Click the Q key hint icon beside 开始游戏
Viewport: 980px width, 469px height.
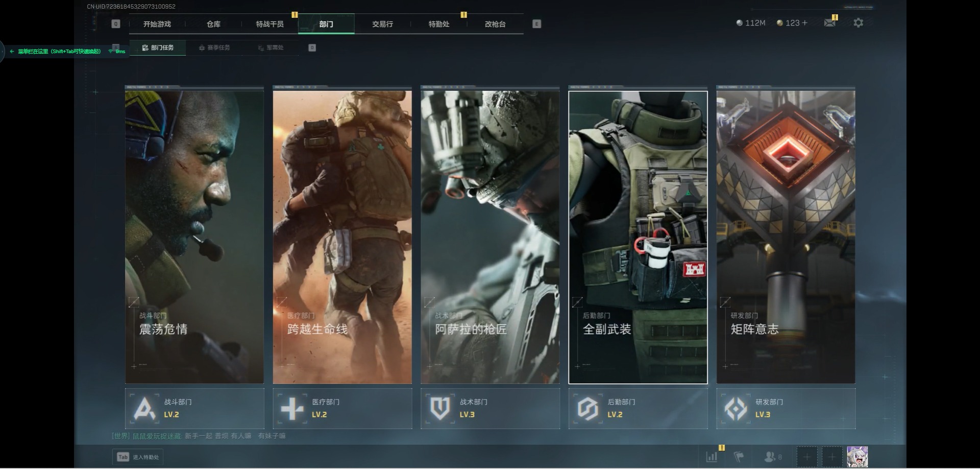(x=116, y=24)
